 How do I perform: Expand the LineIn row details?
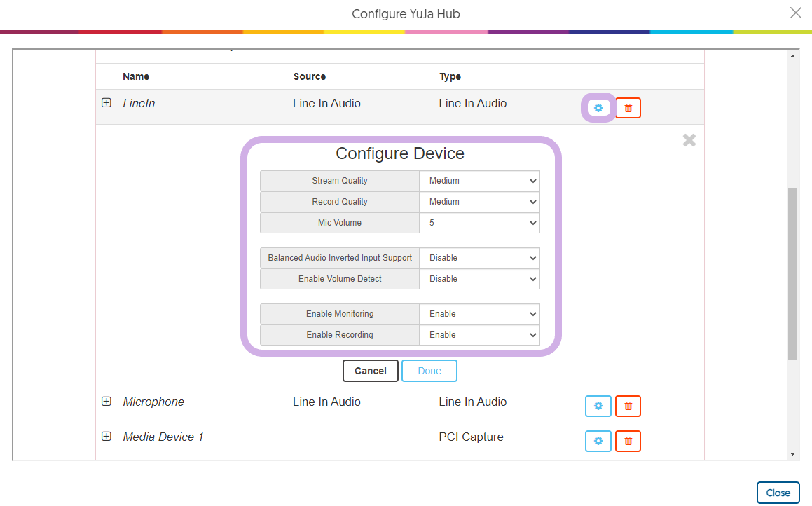click(x=106, y=103)
